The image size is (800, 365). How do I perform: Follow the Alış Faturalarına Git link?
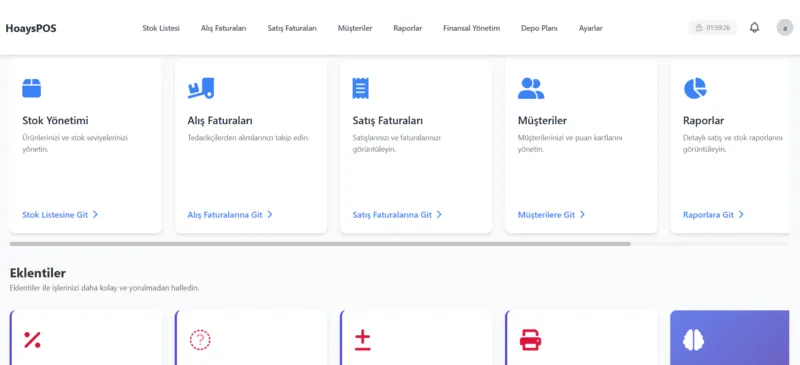click(230, 214)
